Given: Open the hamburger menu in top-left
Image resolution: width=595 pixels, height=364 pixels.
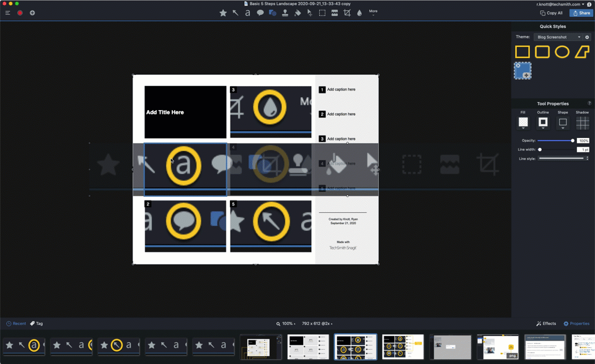Looking at the screenshot, I should [7, 13].
